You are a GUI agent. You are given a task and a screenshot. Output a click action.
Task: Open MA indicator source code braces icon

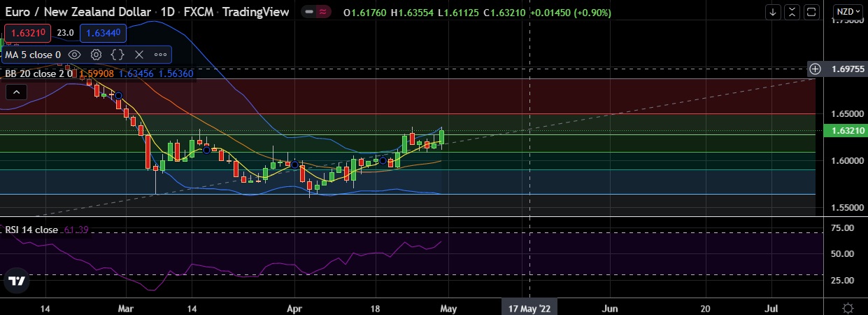(118, 55)
